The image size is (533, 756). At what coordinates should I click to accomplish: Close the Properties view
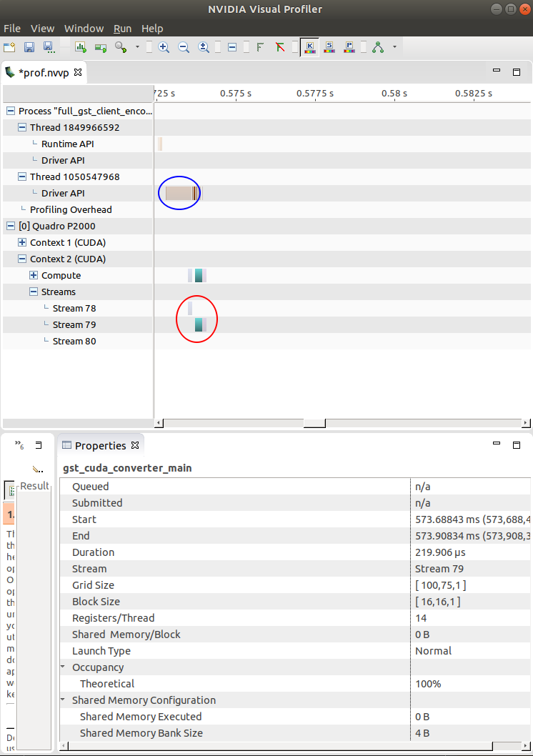pyautogui.click(x=135, y=445)
